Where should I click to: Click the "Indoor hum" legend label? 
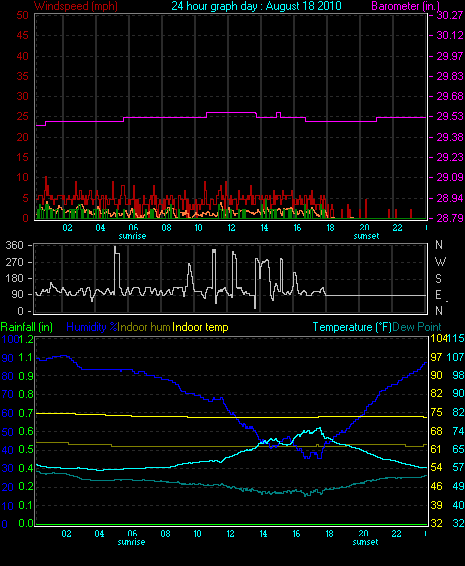[144, 327]
